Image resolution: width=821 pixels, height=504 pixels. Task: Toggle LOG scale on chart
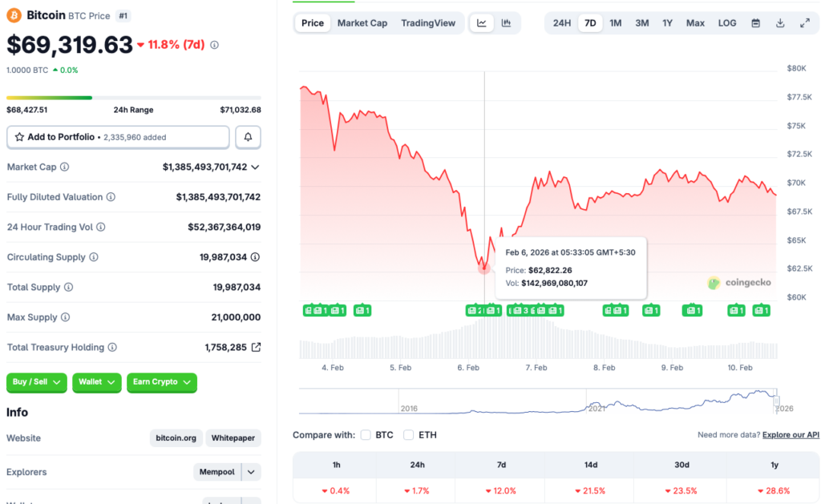point(727,23)
